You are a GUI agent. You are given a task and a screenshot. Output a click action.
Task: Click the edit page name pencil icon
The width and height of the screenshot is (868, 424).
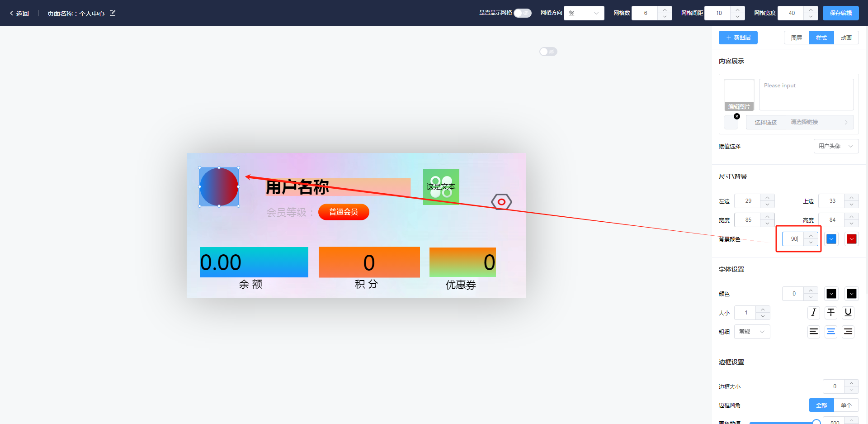tap(113, 13)
